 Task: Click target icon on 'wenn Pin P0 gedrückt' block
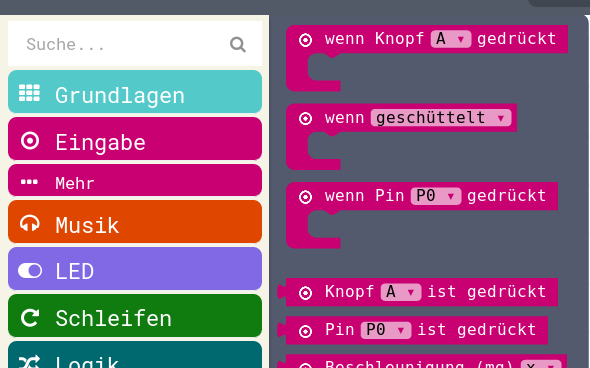pos(305,196)
